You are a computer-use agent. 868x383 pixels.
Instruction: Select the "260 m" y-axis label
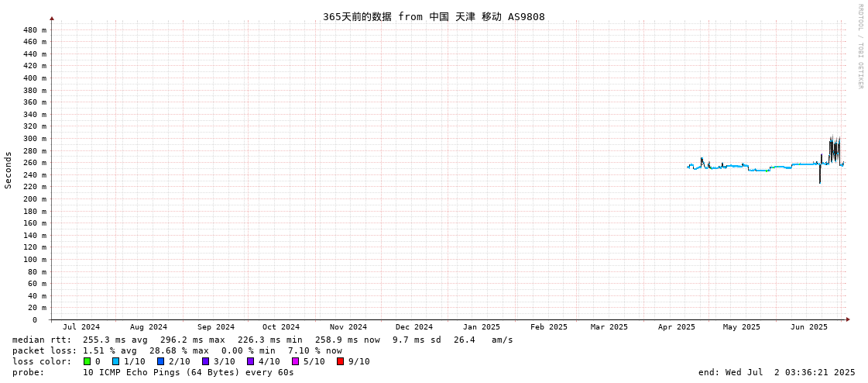35,162
